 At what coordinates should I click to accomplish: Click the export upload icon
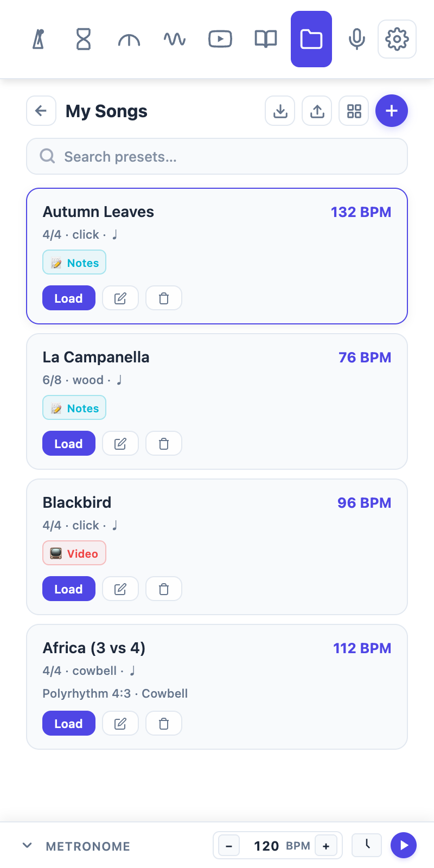[x=317, y=111]
